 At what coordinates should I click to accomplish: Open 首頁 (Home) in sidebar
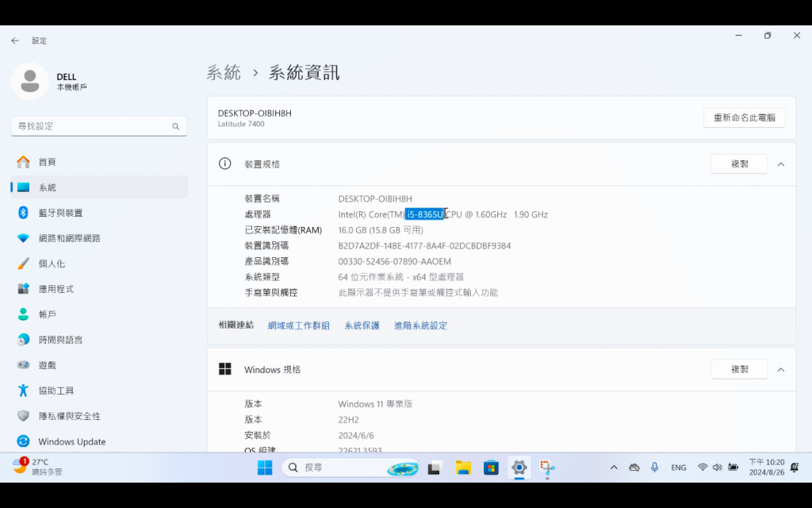click(x=99, y=162)
